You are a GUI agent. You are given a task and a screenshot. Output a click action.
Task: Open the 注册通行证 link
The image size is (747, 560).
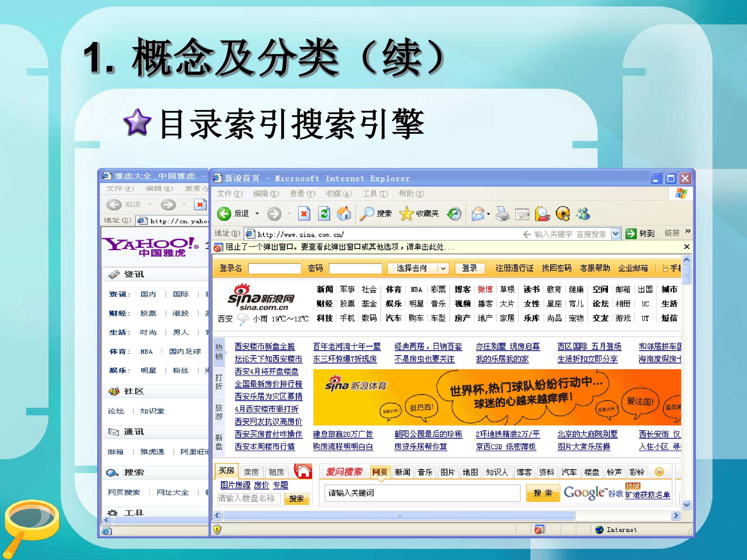(x=514, y=268)
